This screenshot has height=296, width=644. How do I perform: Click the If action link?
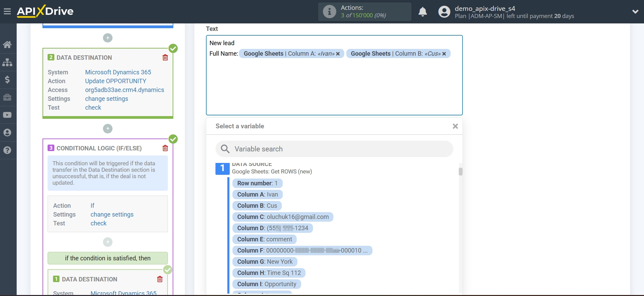coord(92,206)
